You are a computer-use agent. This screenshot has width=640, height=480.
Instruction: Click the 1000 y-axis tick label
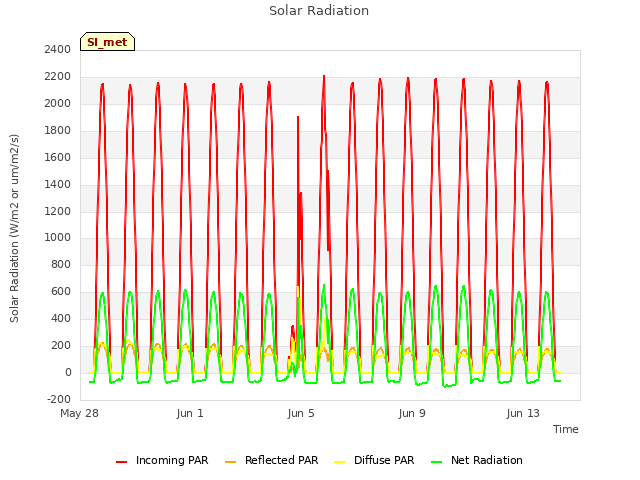pos(58,238)
